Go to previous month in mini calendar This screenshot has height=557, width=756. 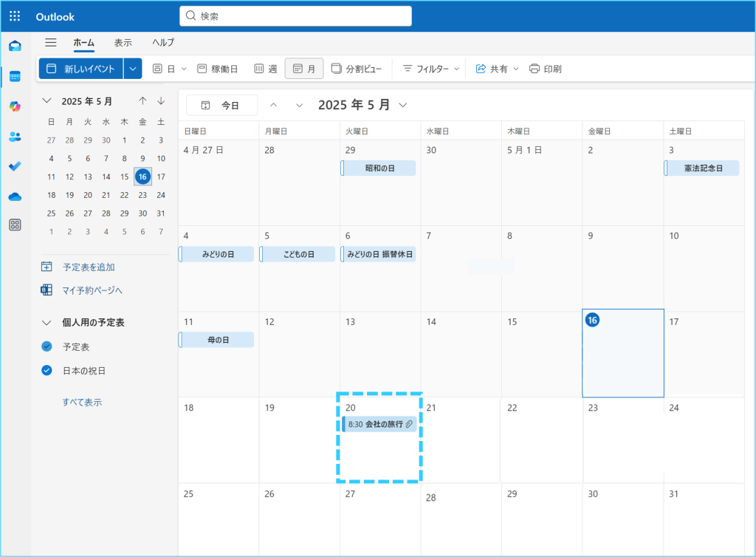click(142, 100)
